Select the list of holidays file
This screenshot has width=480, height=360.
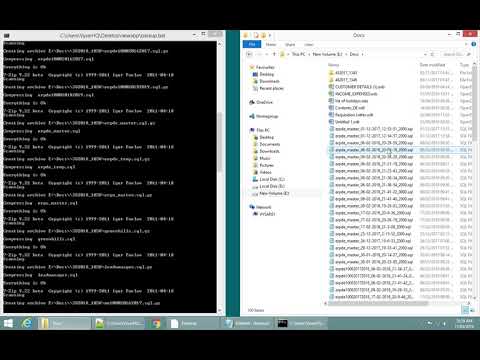coord(352,101)
